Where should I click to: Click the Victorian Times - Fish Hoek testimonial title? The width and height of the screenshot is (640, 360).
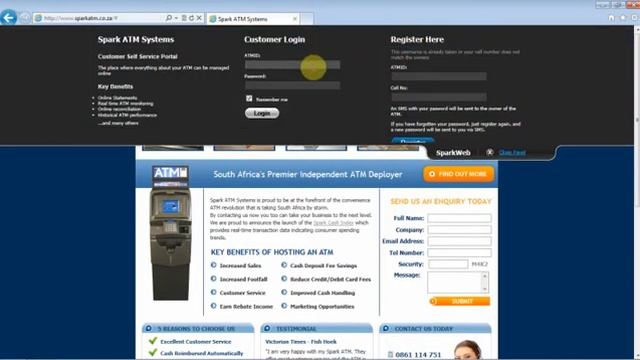click(301, 342)
